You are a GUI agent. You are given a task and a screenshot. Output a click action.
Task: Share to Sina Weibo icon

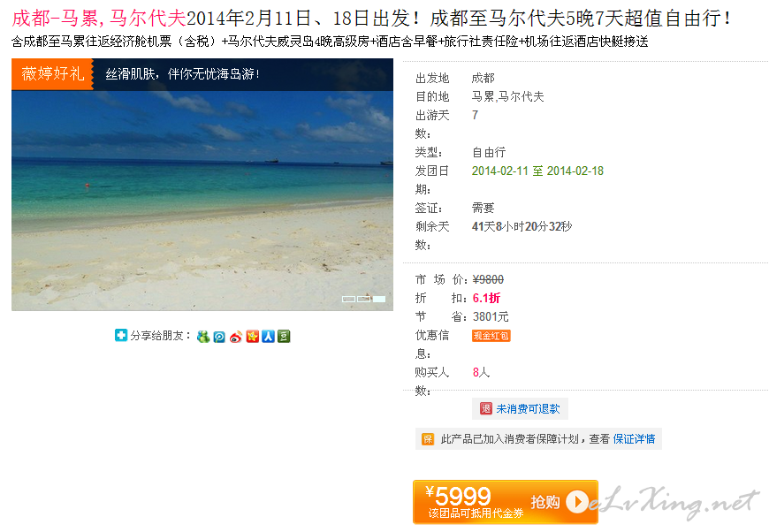click(x=236, y=337)
